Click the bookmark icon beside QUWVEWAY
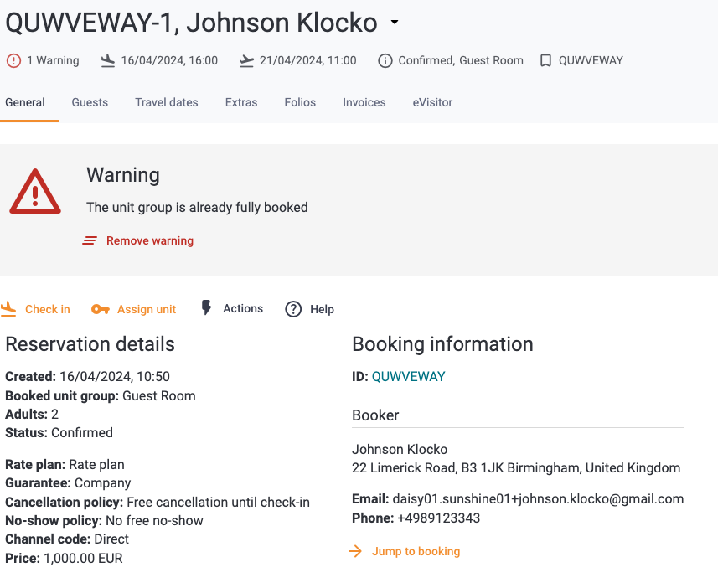The height and width of the screenshot is (588, 718). (x=545, y=60)
